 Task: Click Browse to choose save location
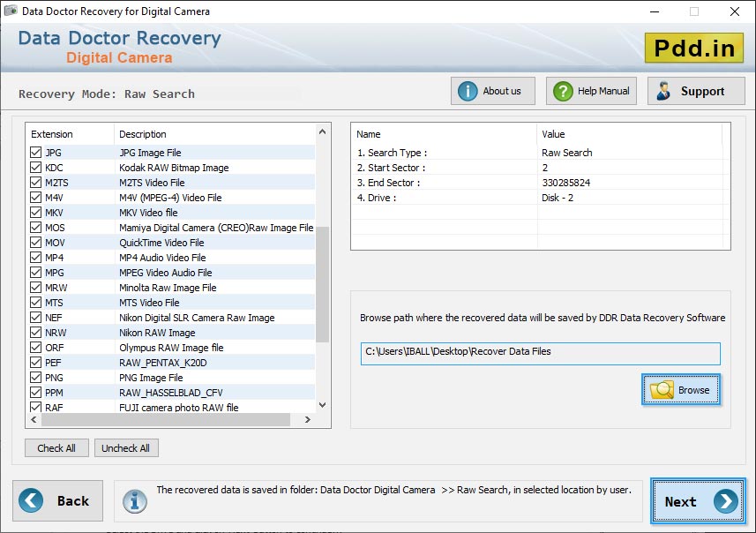(681, 390)
